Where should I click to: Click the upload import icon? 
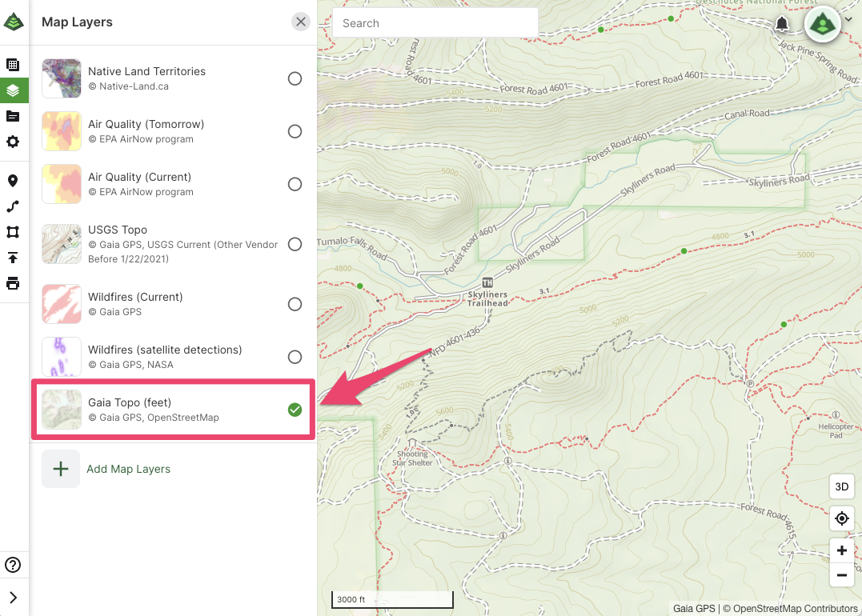coord(13,258)
